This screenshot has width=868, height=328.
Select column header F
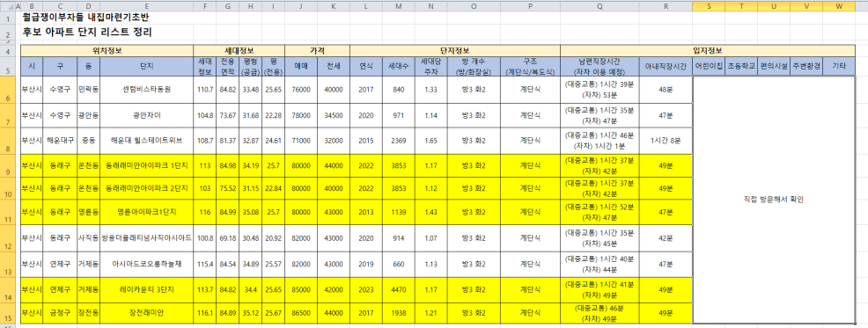tap(205, 5)
